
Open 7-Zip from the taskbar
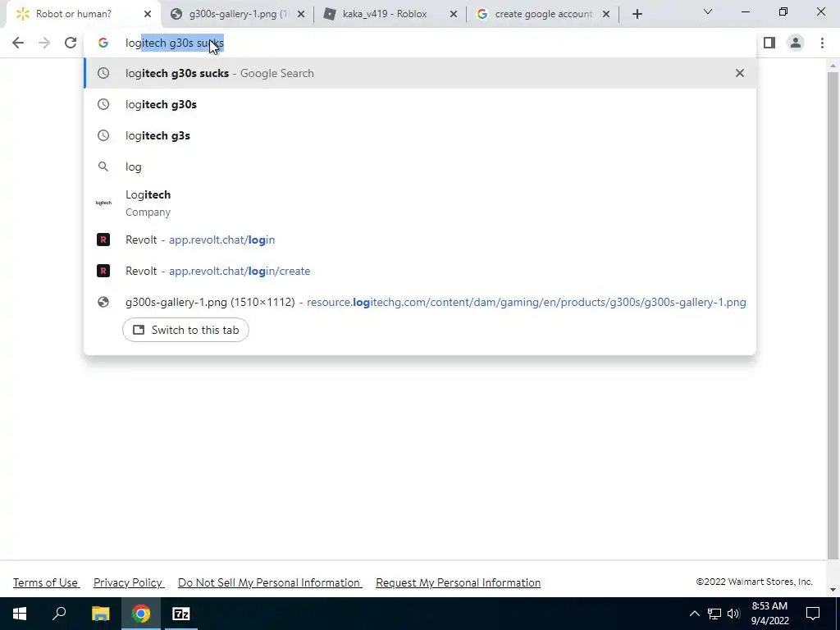181,614
